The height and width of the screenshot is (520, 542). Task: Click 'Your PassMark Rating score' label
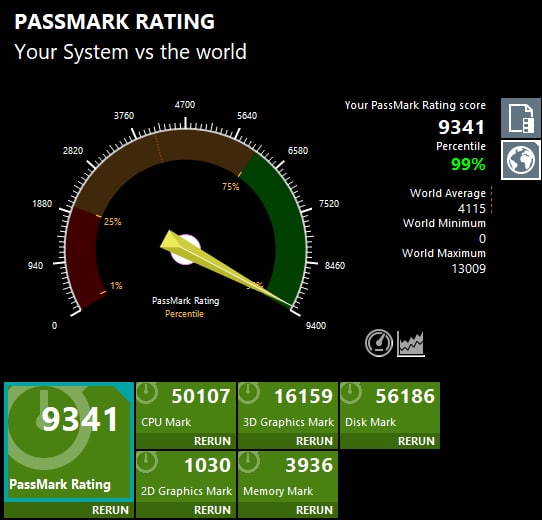[415, 105]
